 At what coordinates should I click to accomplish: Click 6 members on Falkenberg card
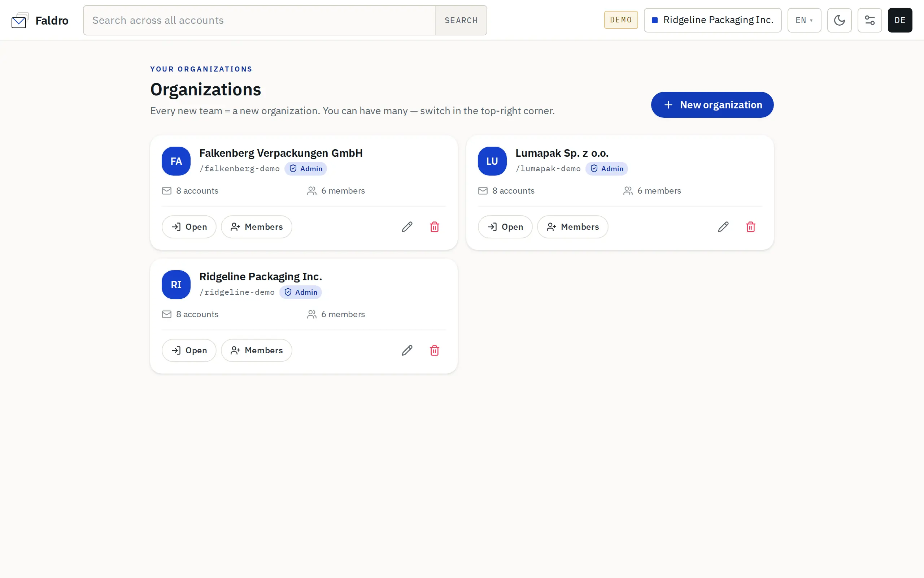(336, 191)
